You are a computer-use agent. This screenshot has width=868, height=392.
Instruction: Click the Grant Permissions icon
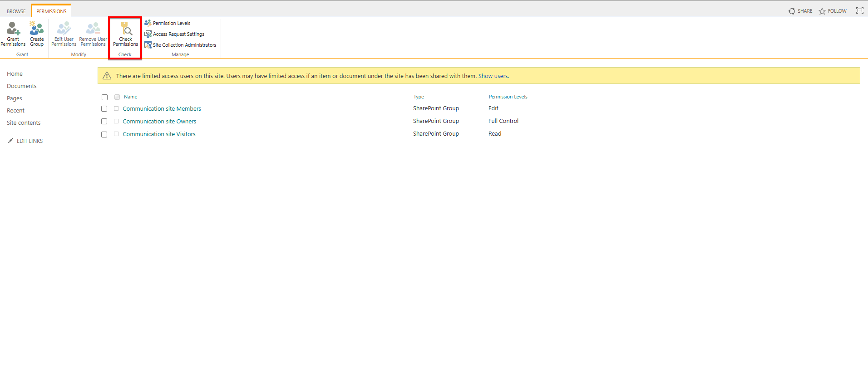coord(13,29)
